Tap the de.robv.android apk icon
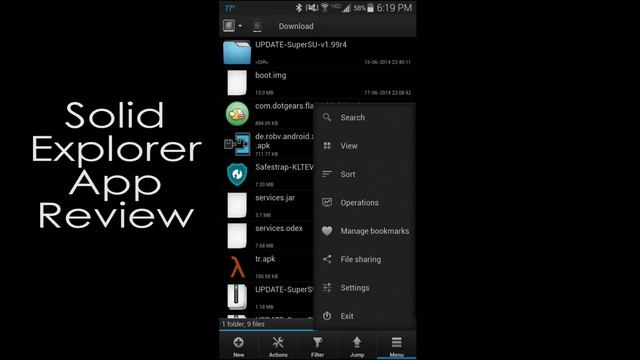Image resolution: width=640 pixels, height=360 pixels. pyautogui.click(x=237, y=144)
